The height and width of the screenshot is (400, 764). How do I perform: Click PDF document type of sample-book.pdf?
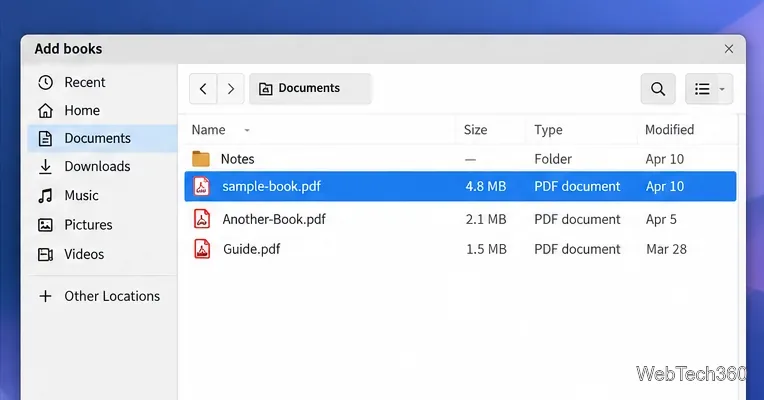tap(577, 187)
